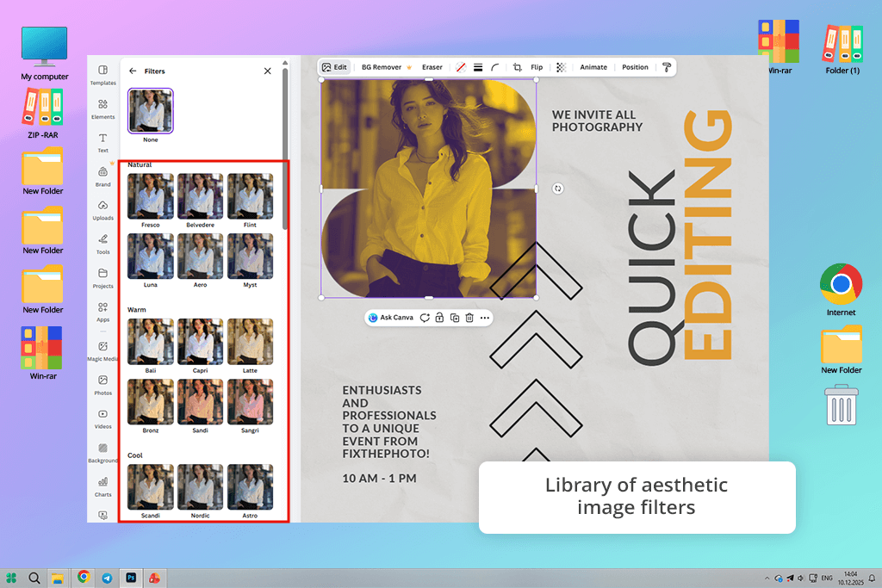Apply the Latte filter
882x588 pixels.
250,342
